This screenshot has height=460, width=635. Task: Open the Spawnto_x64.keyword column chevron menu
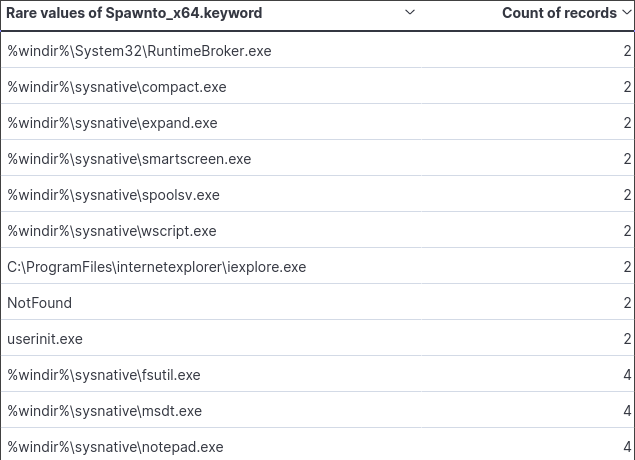pyautogui.click(x=410, y=13)
